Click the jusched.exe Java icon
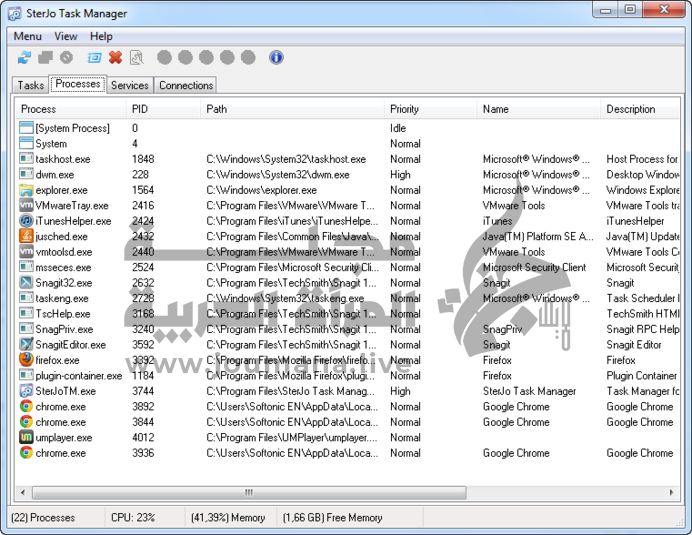The height and width of the screenshot is (535, 692). [x=26, y=236]
